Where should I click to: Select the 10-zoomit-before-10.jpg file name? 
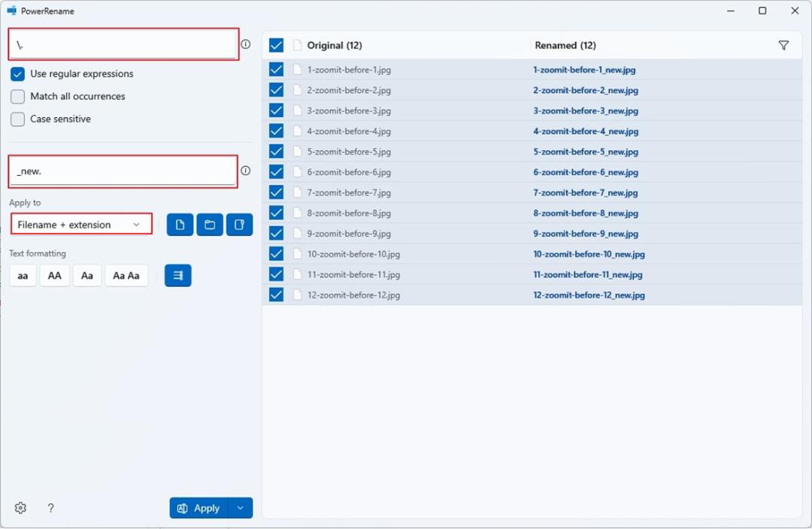coord(353,254)
